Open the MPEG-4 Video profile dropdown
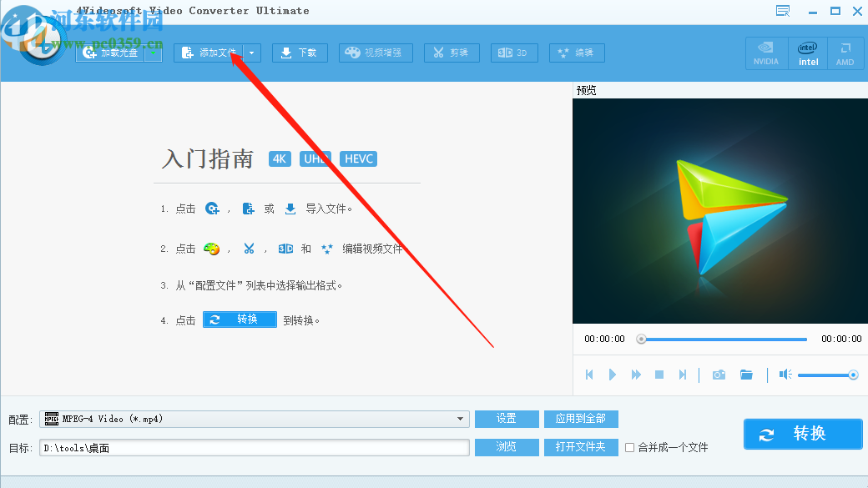This screenshot has width=868, height=488. (x=461, y=420)
